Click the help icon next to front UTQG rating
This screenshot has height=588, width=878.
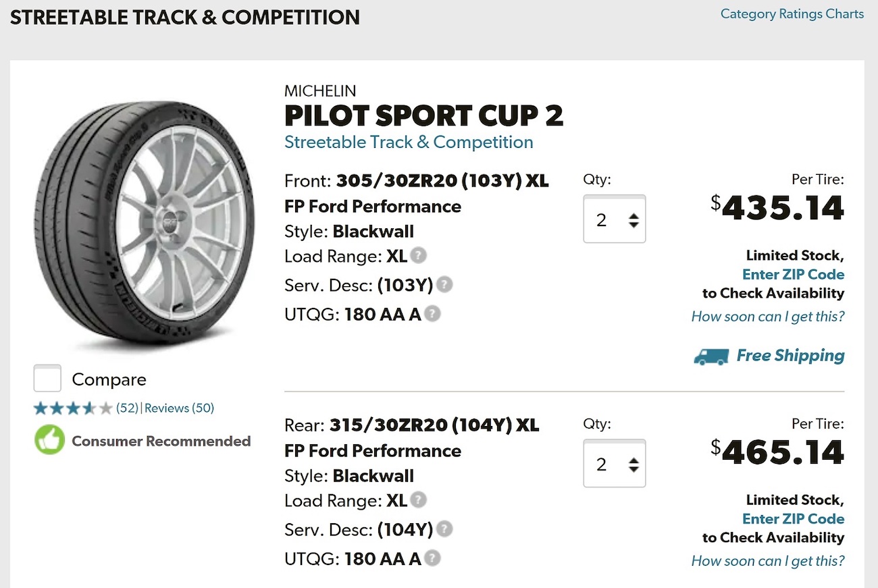pos(432,314)
